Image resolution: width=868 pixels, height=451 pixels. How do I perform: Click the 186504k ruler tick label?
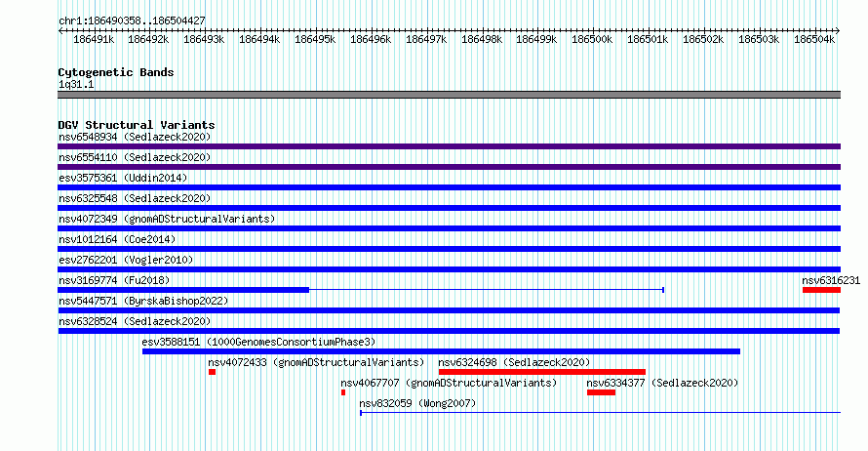(x=814, y=39)
